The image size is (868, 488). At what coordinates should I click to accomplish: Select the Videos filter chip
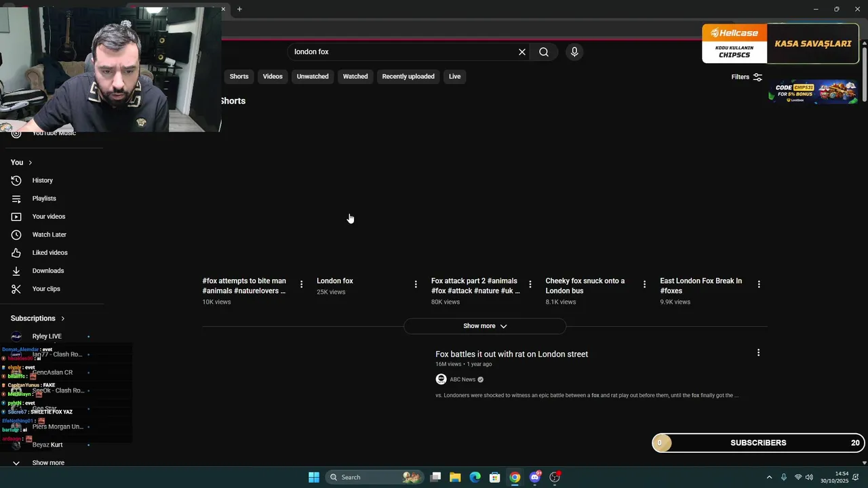click(273, 77)
